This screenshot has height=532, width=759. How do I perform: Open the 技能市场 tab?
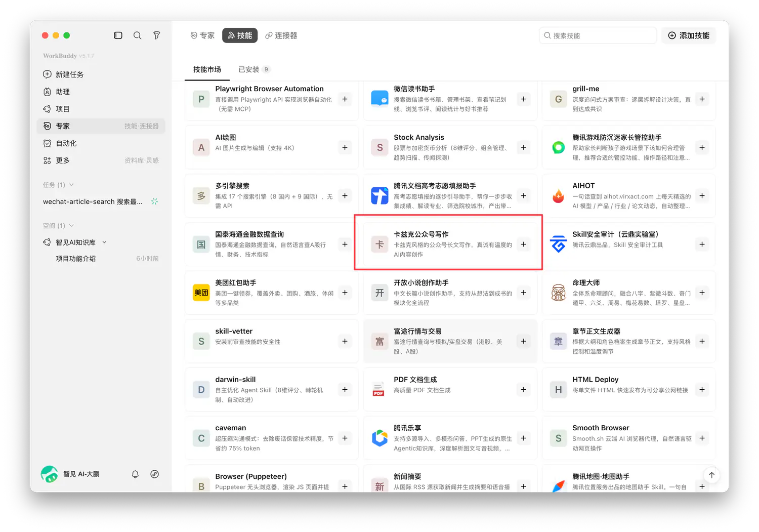point(207,69)
